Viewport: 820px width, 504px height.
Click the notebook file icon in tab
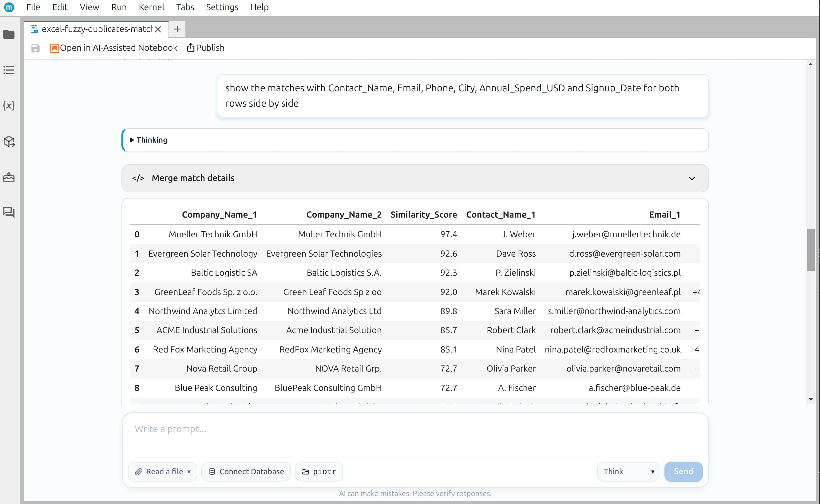(34, 29)
